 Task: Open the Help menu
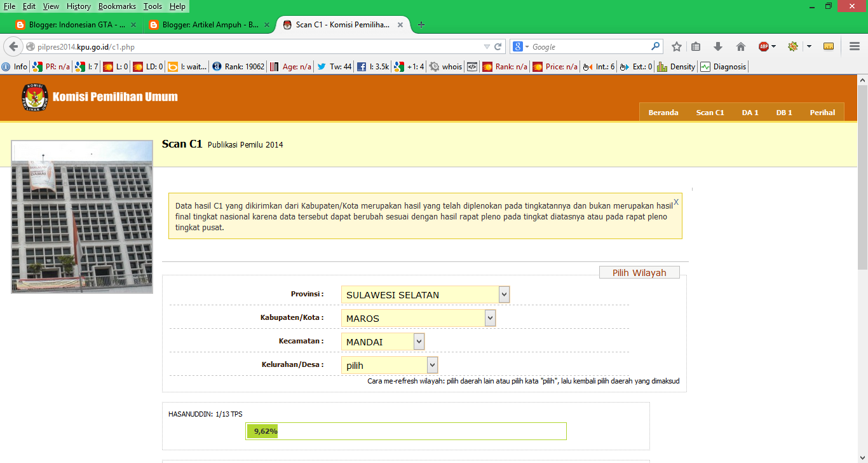click(x=178, y=6)
